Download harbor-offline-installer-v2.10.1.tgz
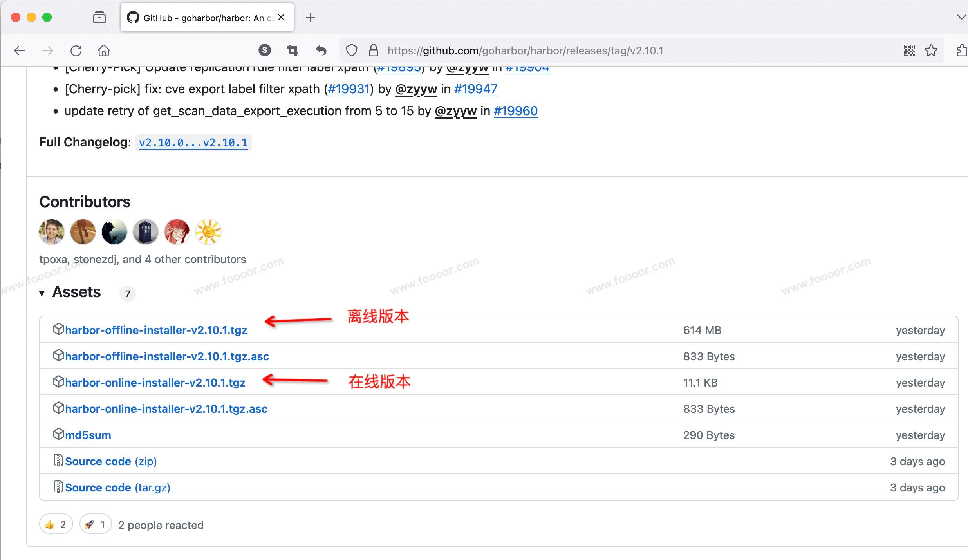This screenshot has width=968, height=560. (x=156, y=330)
